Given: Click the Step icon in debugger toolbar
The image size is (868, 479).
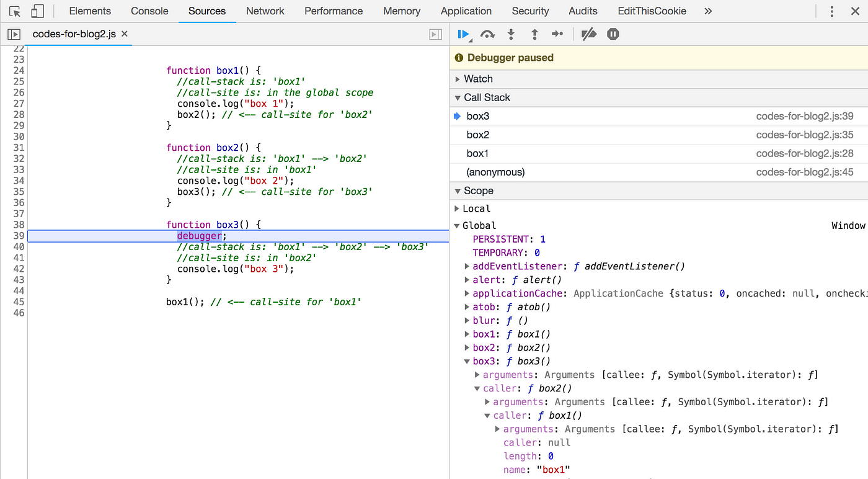Looking at the screenshot, I should click(x=557, y=34).
